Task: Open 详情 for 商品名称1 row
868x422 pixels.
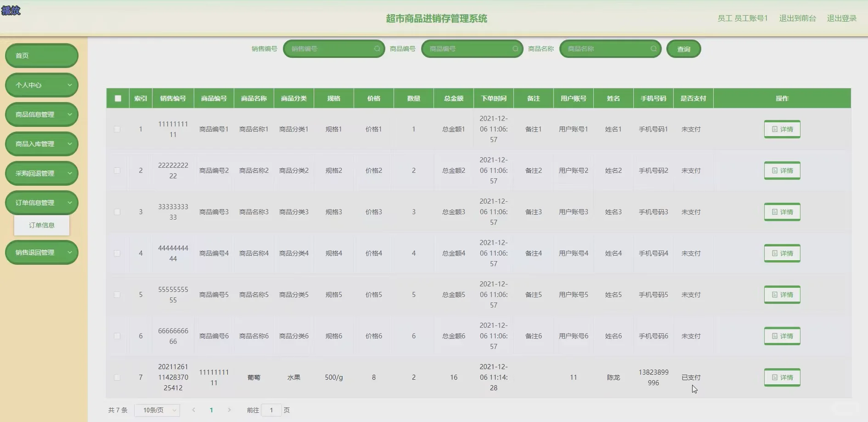Action: (x=782, y=129)
